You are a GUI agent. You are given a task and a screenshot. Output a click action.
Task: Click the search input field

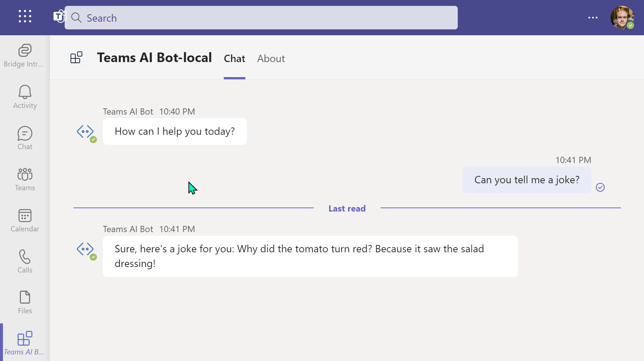pyautogui.click(x=261, y=18)
